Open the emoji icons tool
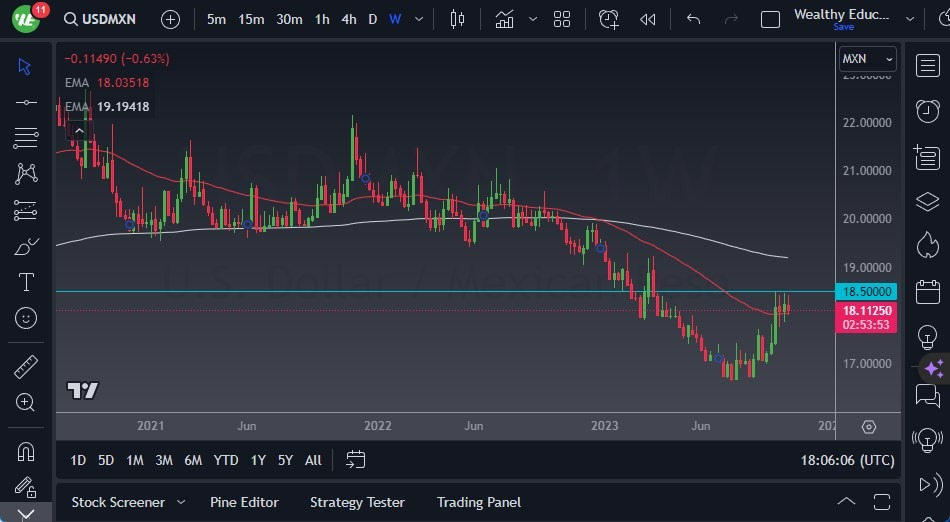Viewport: 950px width, 522px height. [x=25, y=318]
